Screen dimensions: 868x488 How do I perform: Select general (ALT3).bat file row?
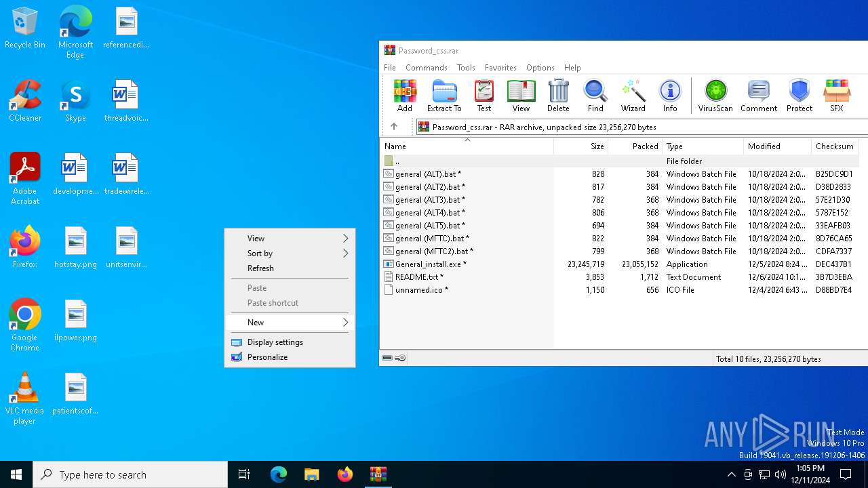click(x=619, y=200)
